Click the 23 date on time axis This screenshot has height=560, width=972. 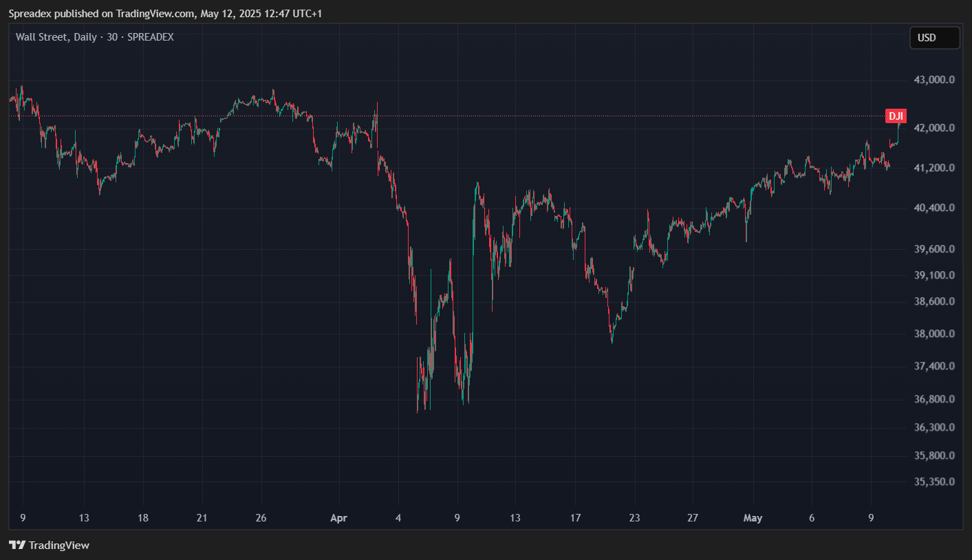click(x=634, y=518)
